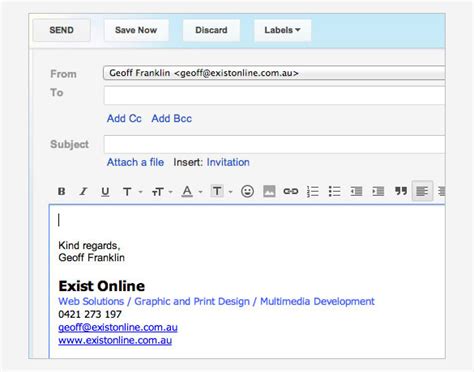Viewport: 474px width, 372px height.
Task: Expand the highlight color dropdown arrow
Action: [x=230, y=192]
